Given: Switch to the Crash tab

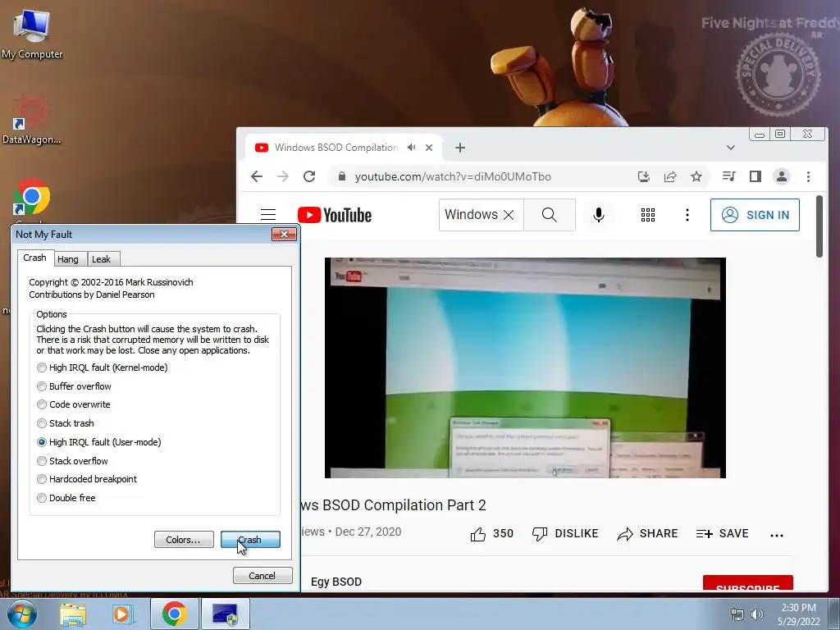Looking at the screenshot, I should (x=34, y=258).
